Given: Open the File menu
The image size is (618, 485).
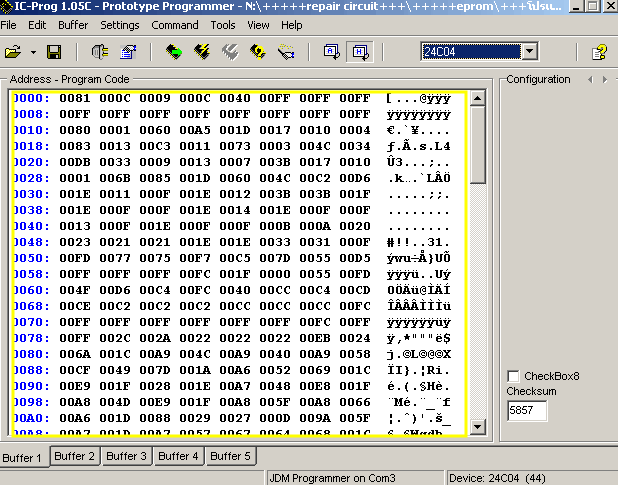Looking at the screenshot, I should point(8,25).
